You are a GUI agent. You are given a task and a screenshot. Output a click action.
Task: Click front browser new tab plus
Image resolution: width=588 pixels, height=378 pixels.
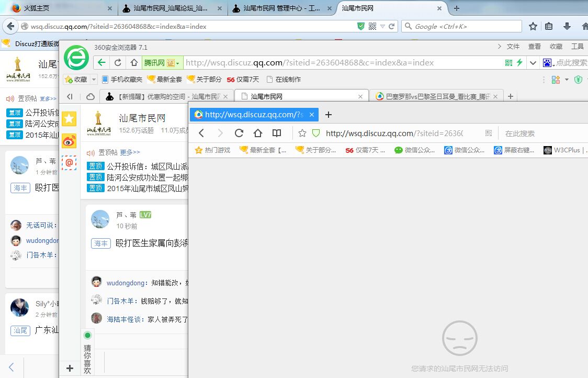point(329,115)
